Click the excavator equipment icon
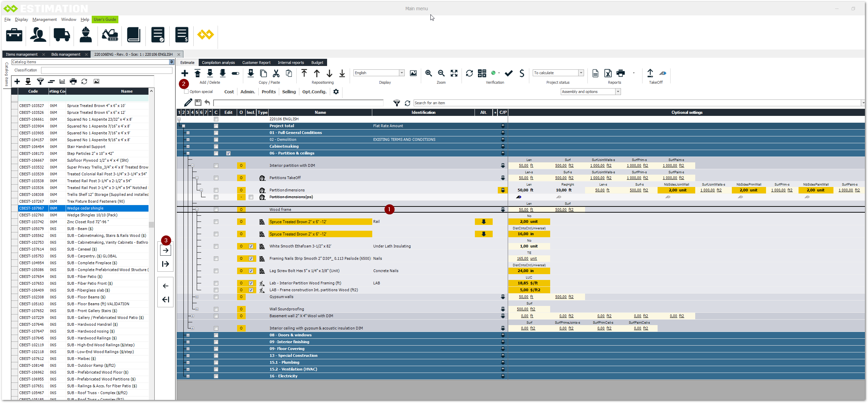Image resolution: width=868 pixels, height=403 pixels. coord(110,35)
